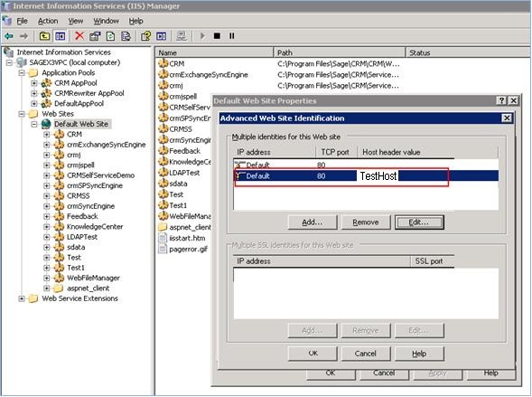The image size is (532, 397).
Task: Open the File menu
Action: (x=23, y=21)
